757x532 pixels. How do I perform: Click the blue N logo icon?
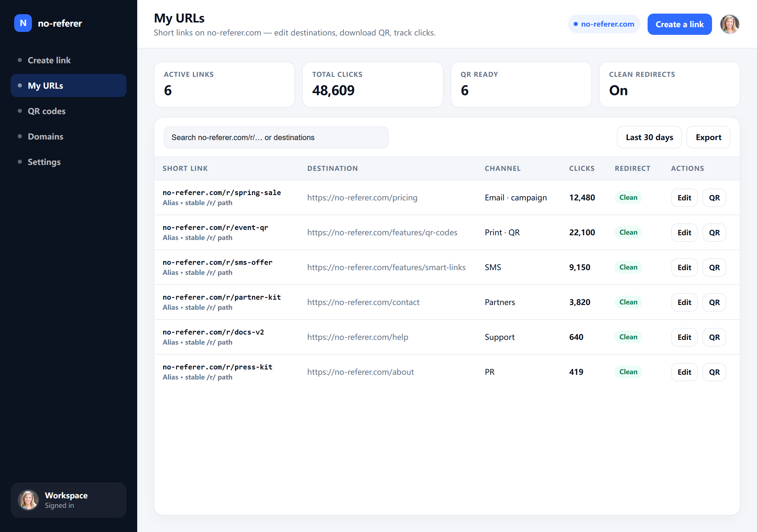23,23
